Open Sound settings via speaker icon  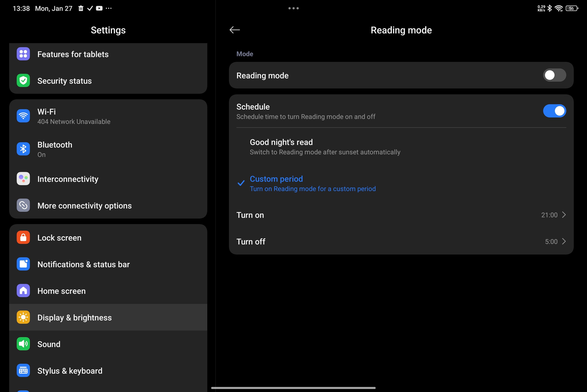point(23,344)
